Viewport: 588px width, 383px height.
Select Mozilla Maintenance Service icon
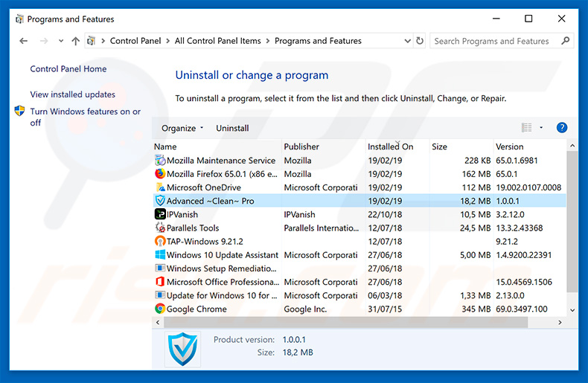coord(160,161)
